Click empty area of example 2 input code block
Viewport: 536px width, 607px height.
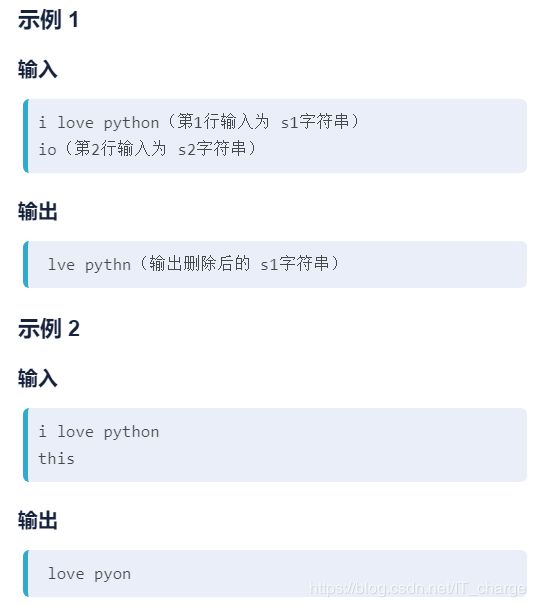tap(348, 445)
